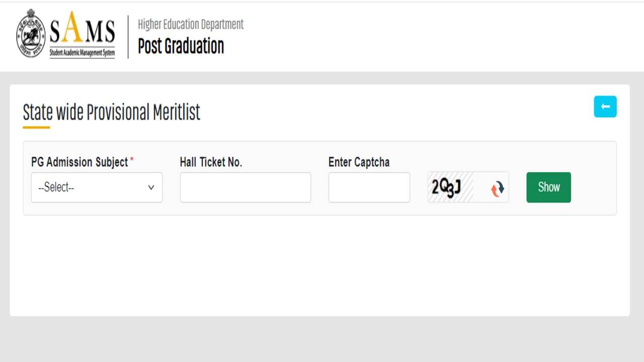Click the red required asterisk

click(132, 160)
